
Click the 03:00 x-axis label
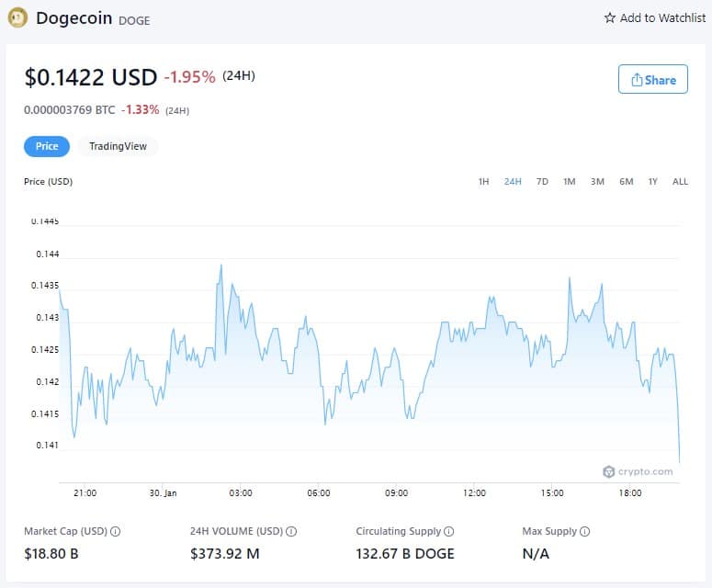[241, 492]
